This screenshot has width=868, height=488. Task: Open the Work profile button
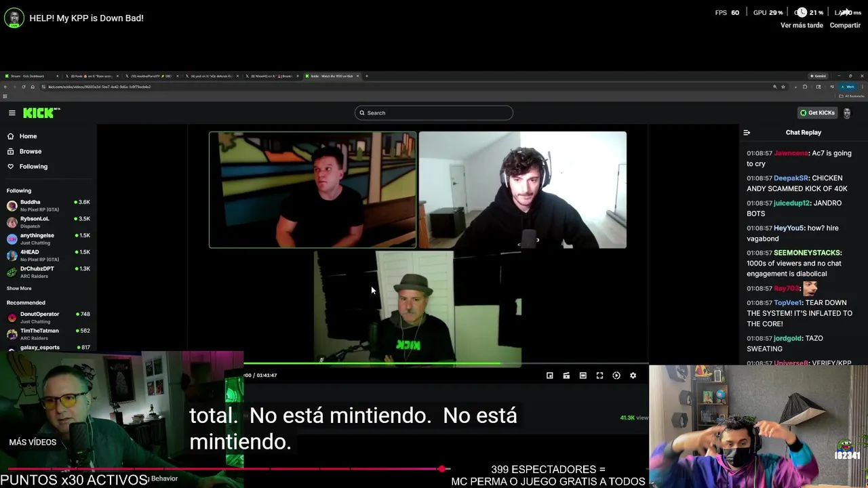pyautogui.click(x=848, y=87)
